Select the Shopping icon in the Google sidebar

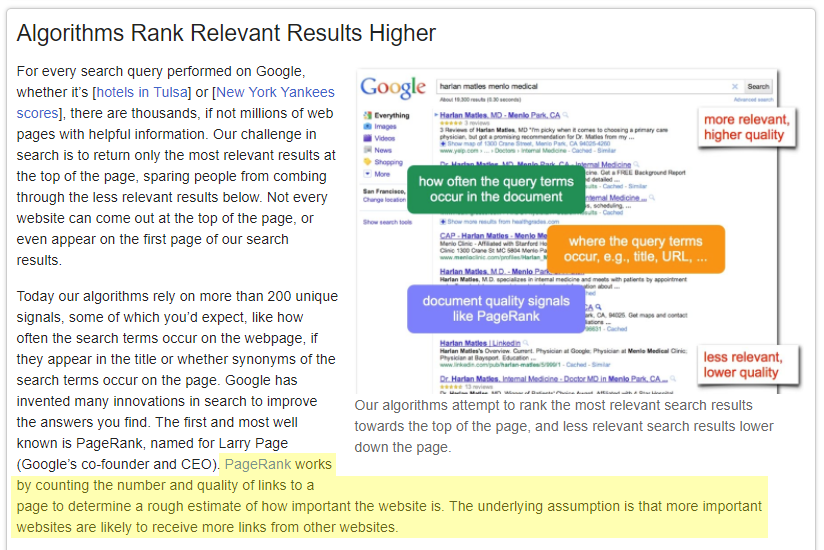coord(367,162)
